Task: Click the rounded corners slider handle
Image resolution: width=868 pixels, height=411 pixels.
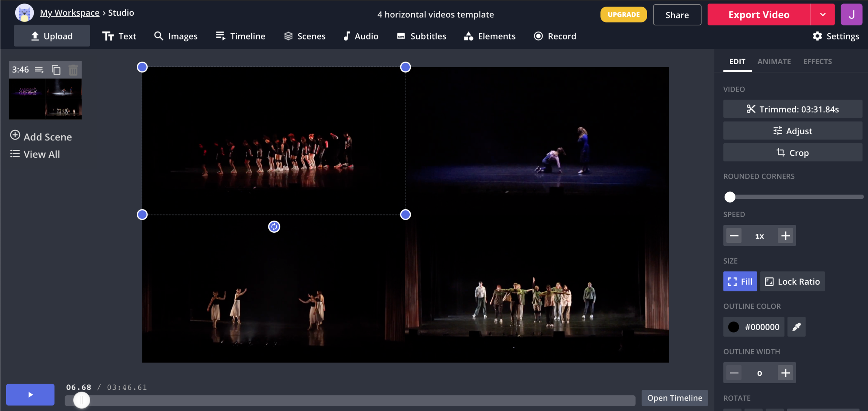Action: (x=730, y=197)
